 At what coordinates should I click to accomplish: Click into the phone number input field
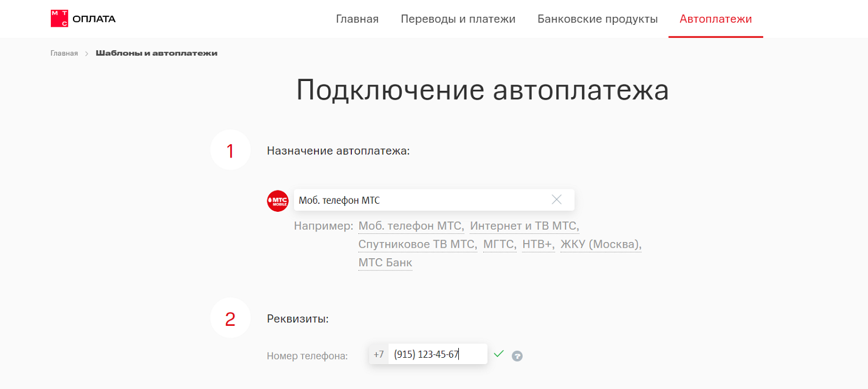(437, 354)
